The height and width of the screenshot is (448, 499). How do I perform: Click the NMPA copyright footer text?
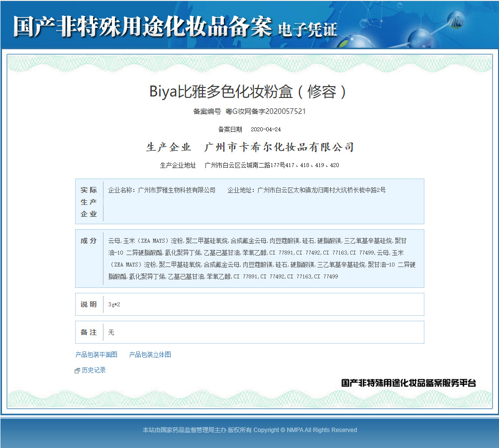249,430
